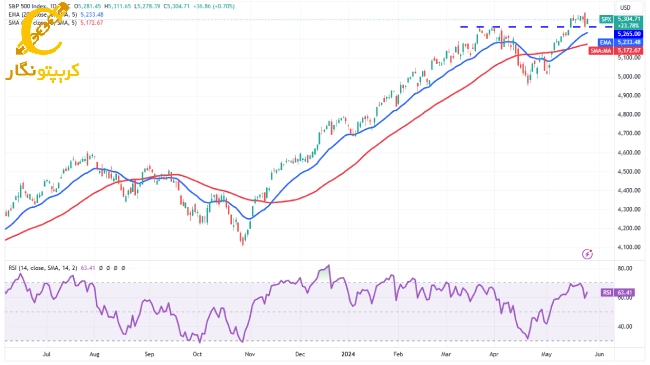Click the RSI legend value 63.41
650x365 pixels.
tap(88, 268)
